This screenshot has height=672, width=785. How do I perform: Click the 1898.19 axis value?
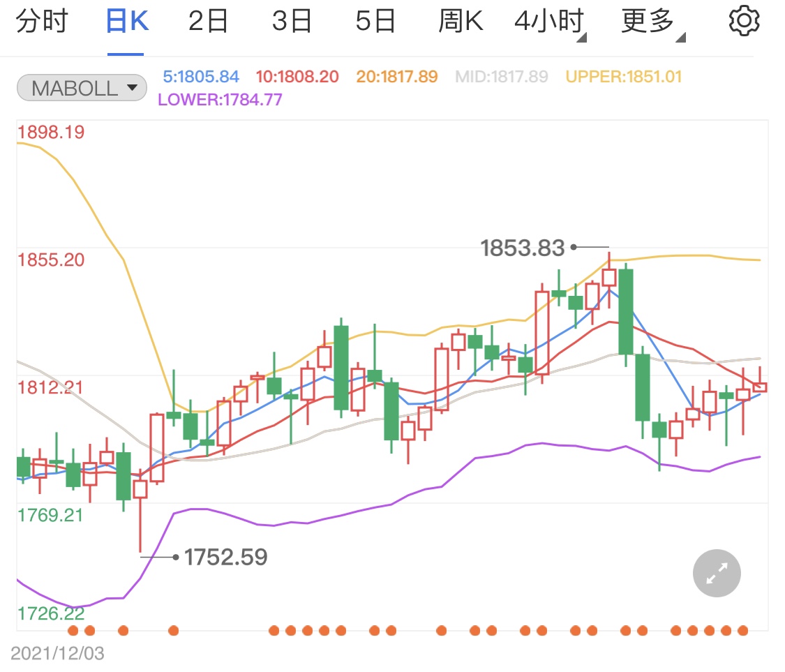(50, 132)
